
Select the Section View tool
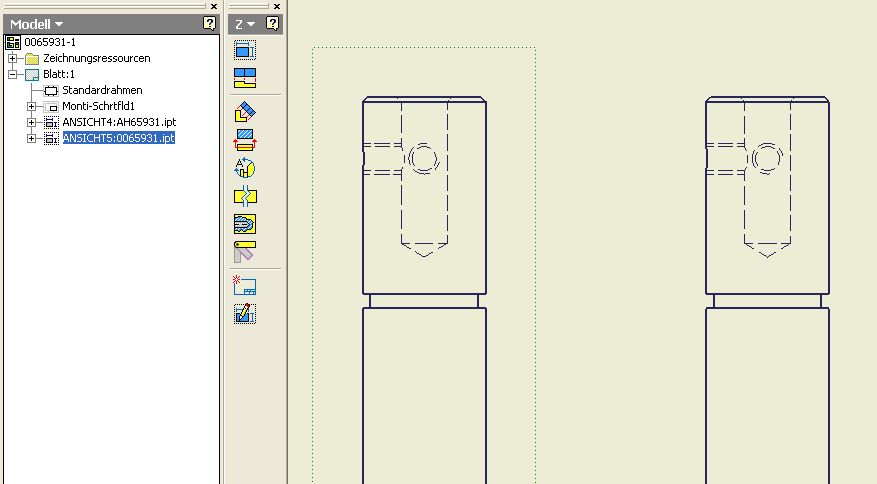pos(245,140)
